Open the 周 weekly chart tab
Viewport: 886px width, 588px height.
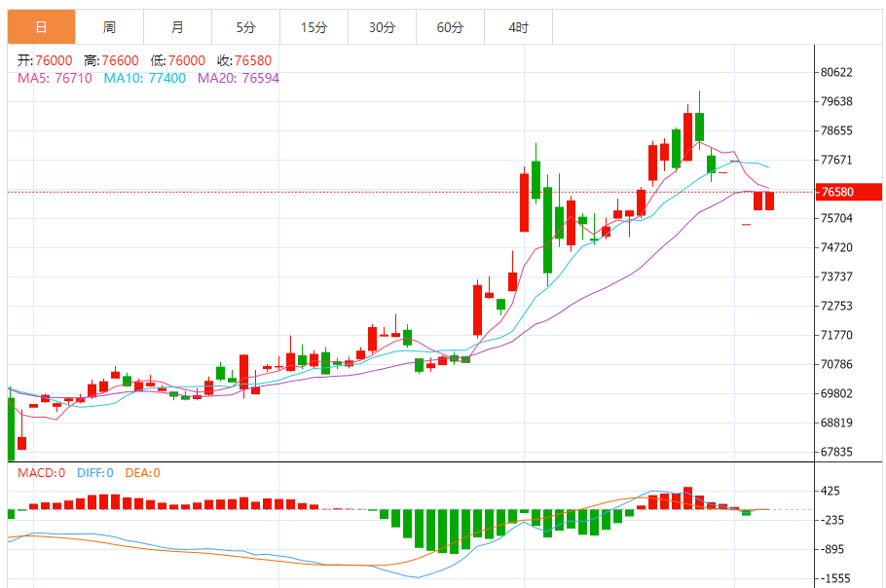109,27
